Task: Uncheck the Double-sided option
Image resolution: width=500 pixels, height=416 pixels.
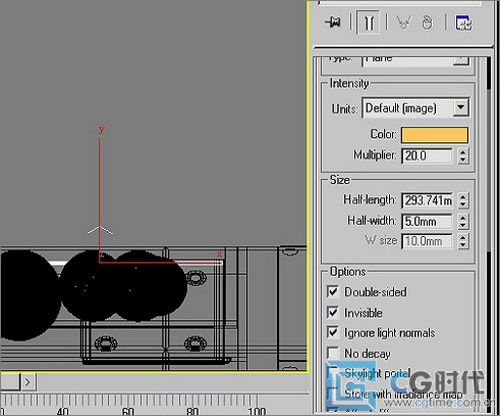Action: click(333, 292)
